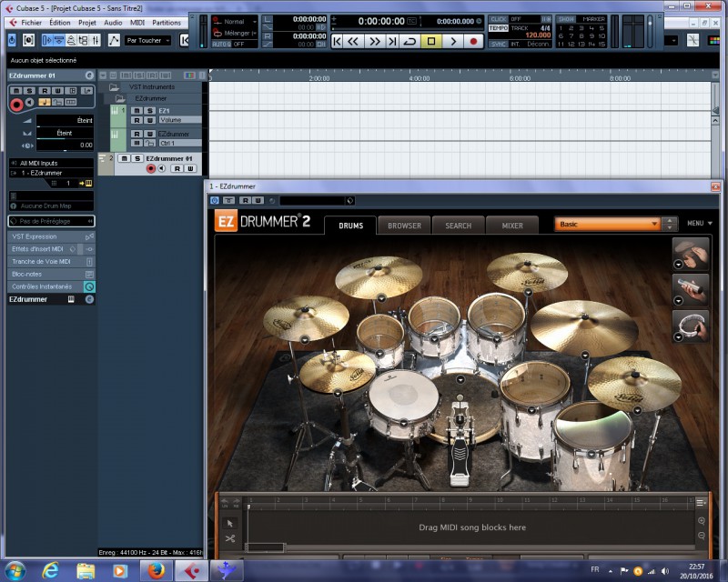Click the transport Rewind button

coord(353,41)
